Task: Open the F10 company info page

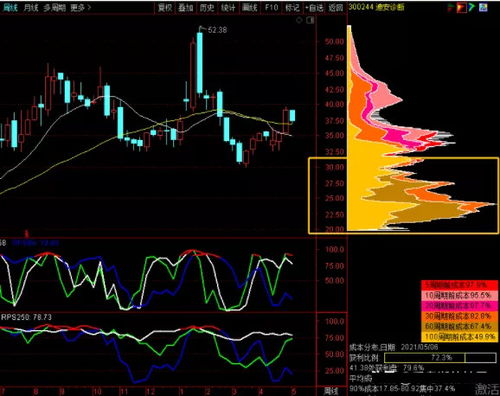Action: [271, 8]
